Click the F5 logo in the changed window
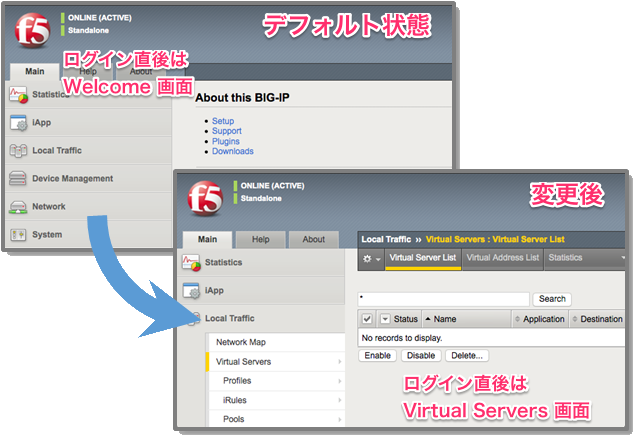Image resolution: width=640 pixels, height=442 pixels. pyautogui.click(x=205, y=198)
